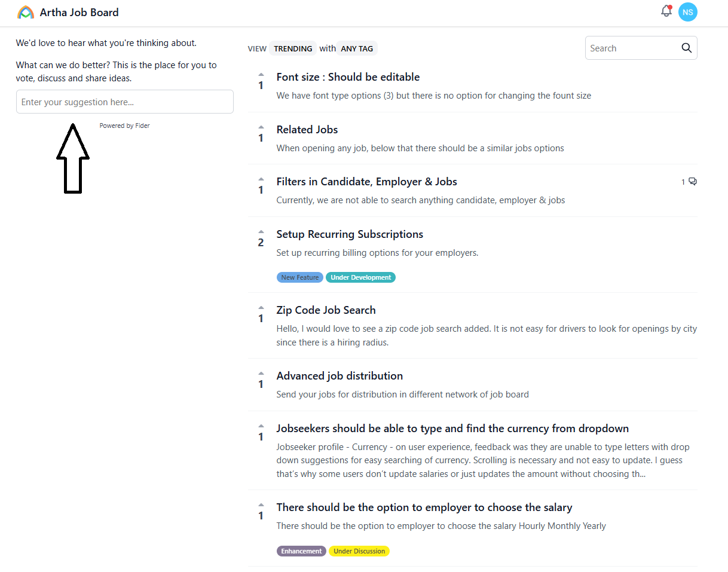The height and width of the screenshot is (572, 728).
Task: Click the suggestion input field
Action: (x=124, y=102)
